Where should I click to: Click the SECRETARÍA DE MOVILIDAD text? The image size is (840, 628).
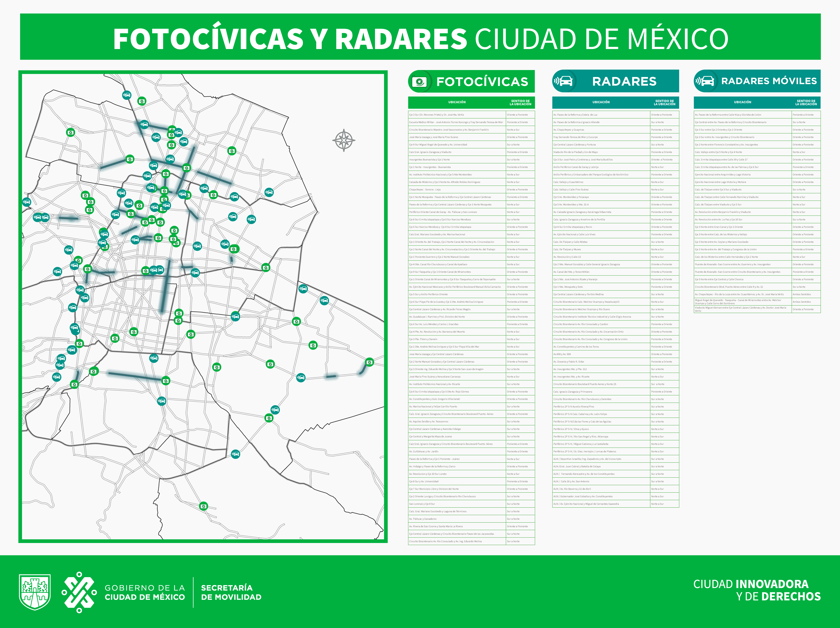[x=231, y=592]
